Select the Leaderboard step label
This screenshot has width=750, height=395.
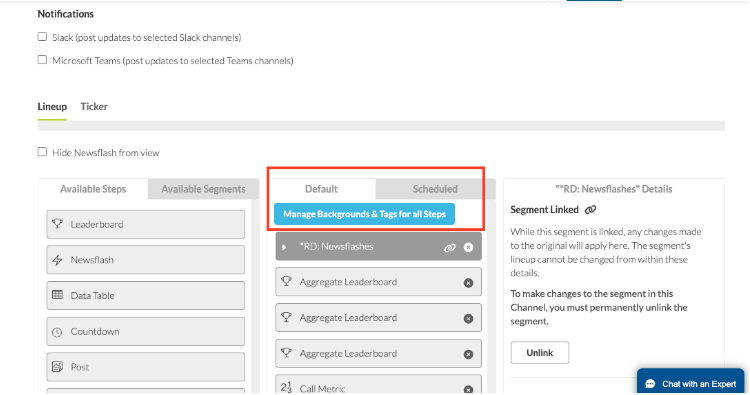pos(97,224)
